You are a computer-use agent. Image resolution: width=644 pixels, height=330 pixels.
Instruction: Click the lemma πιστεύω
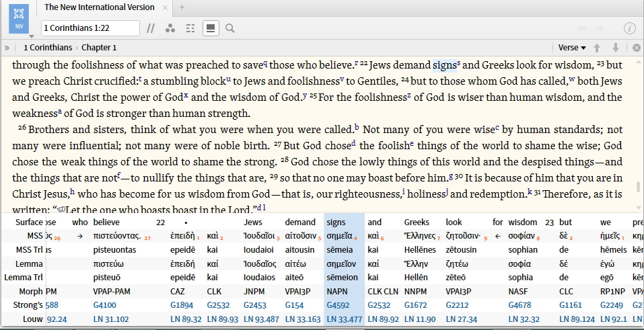click(109, 264)
